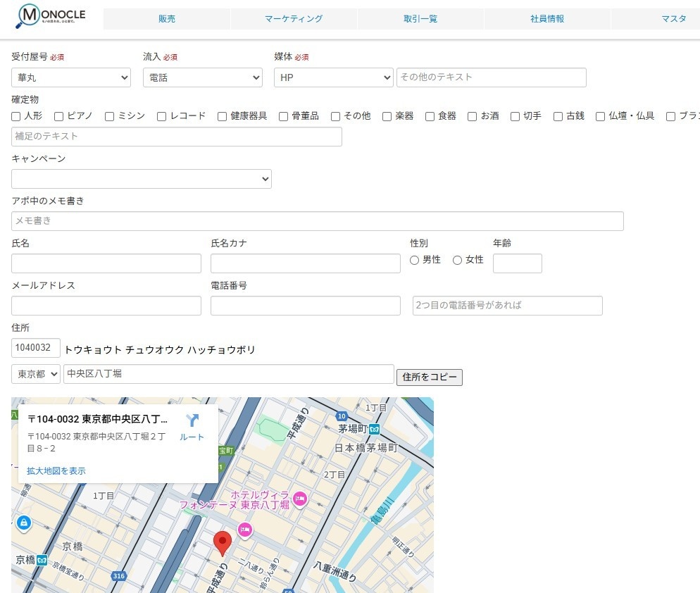This screenshot has width=700, height=593.
Task: Click the blue lock marker on map
Action: pyautogui.click(x=24, y=523)
